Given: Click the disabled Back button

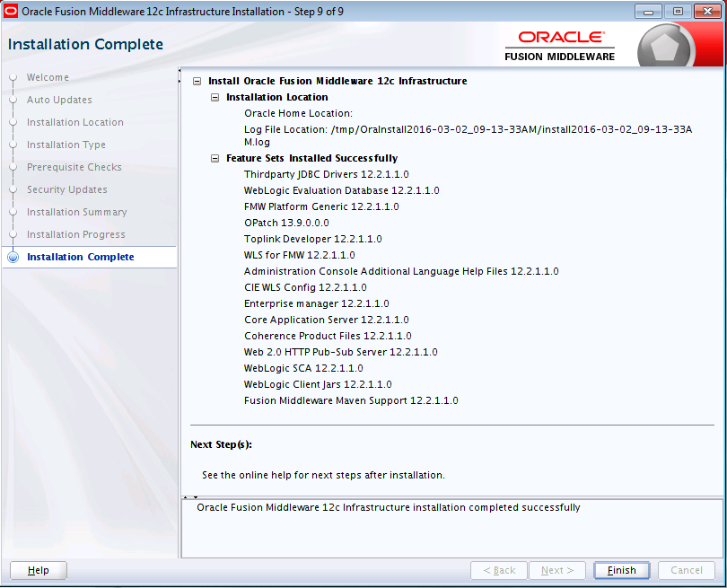Looking at the screenshot, I should [x=499, y=570].
